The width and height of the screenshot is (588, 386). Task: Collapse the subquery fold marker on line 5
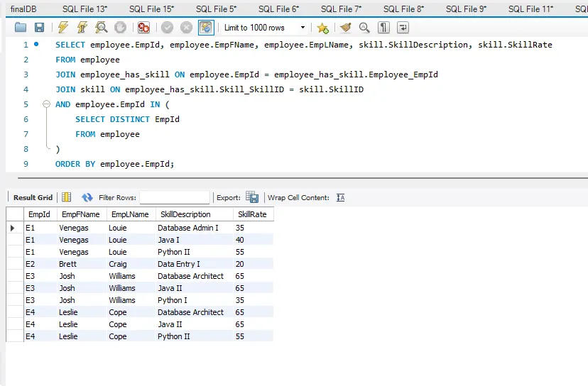pyautogui.click(x=46, y=104)
